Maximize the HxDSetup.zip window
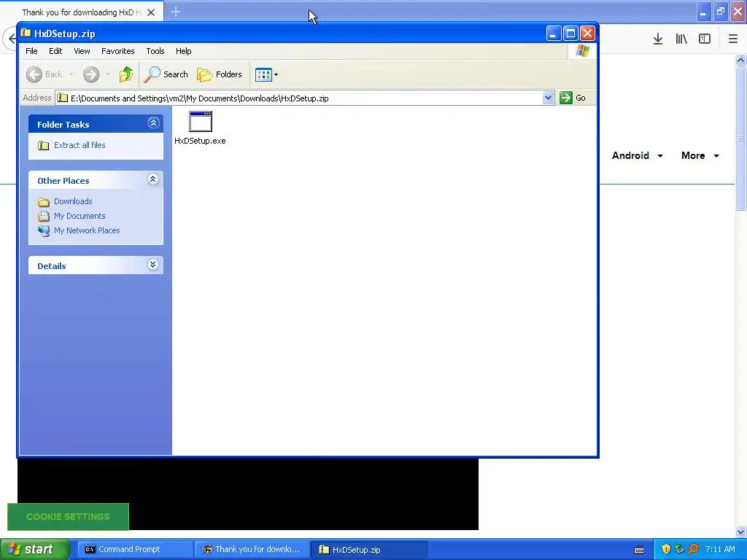Image resolution: width=747 pixels, height=560 pixels. coord(570,34)
